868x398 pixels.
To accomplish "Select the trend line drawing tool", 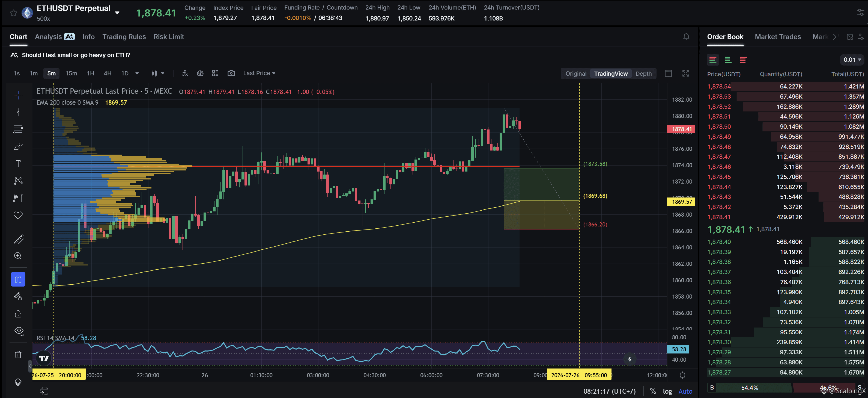I will point(18,112).
